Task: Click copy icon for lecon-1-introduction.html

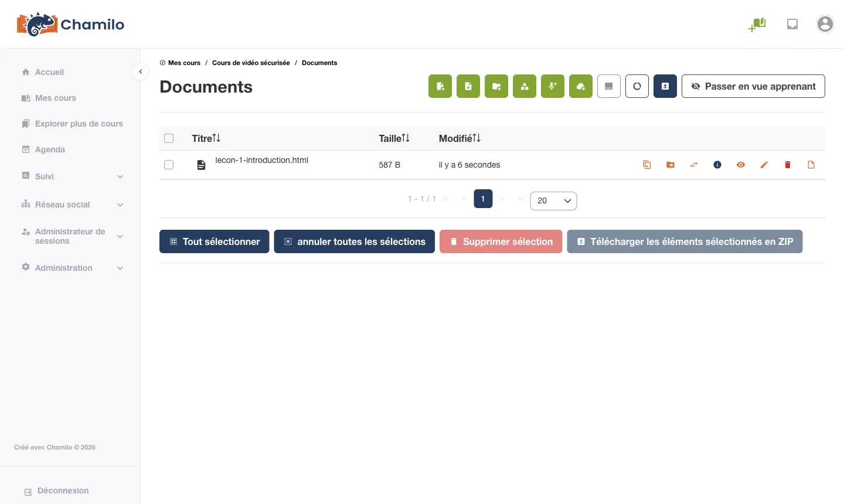Action: 647,165
